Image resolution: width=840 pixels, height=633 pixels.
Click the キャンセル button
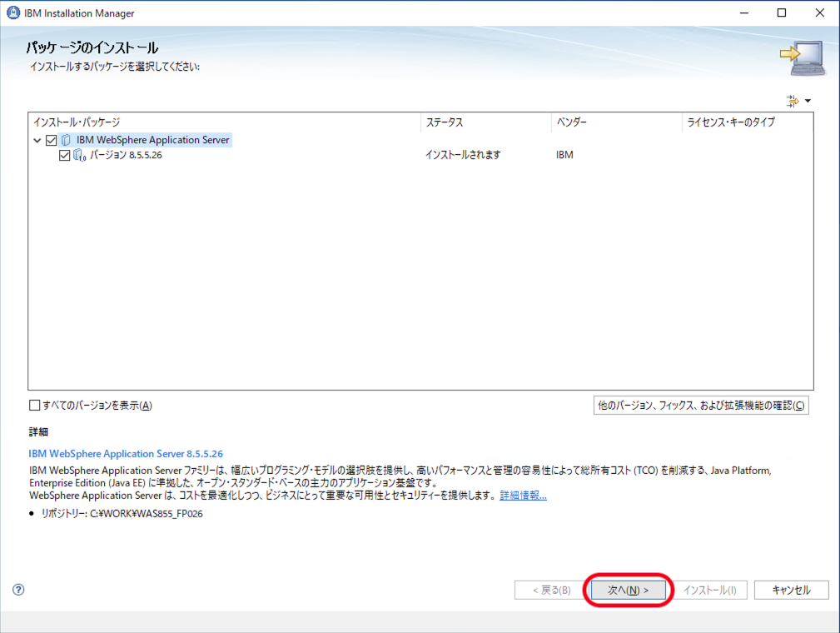pos(791,590)
